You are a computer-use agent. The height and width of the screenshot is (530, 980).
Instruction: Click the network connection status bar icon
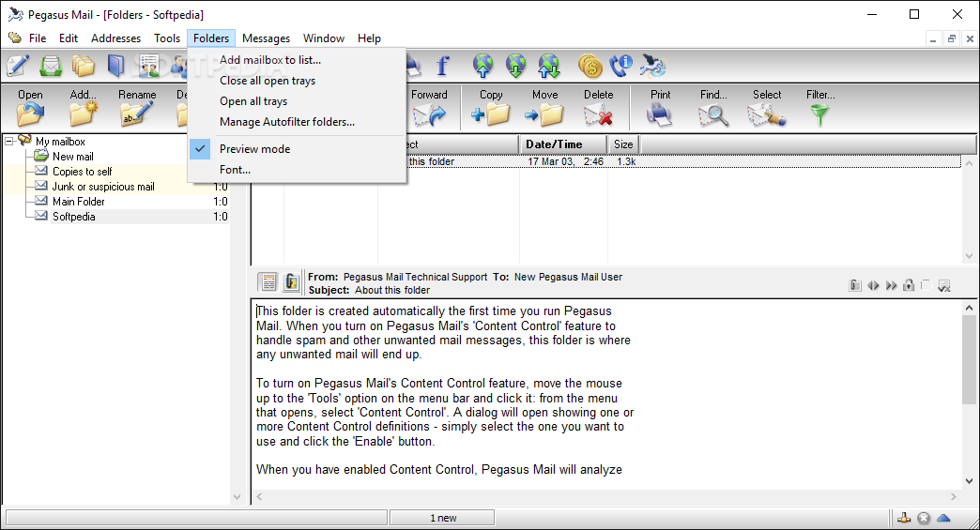[x=904, y=518]
